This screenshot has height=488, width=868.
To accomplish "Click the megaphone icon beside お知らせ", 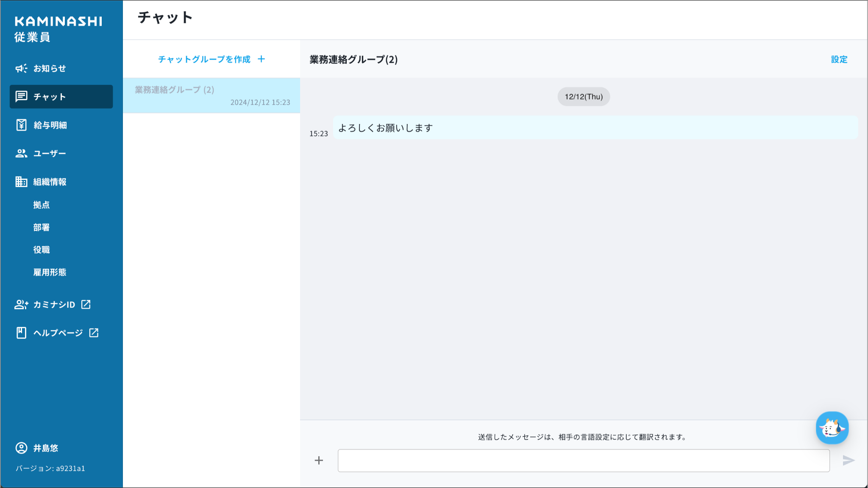I will tap(21, 68).
